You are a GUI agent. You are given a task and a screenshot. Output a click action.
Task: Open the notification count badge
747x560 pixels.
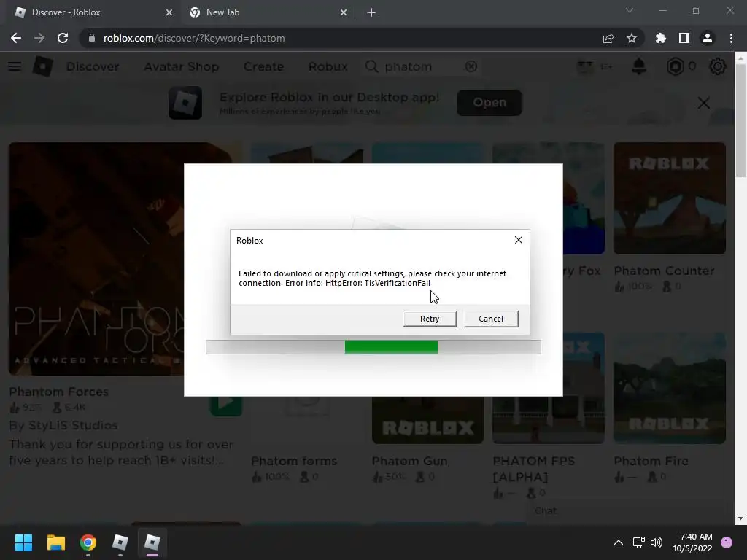[x=726, y=542]
